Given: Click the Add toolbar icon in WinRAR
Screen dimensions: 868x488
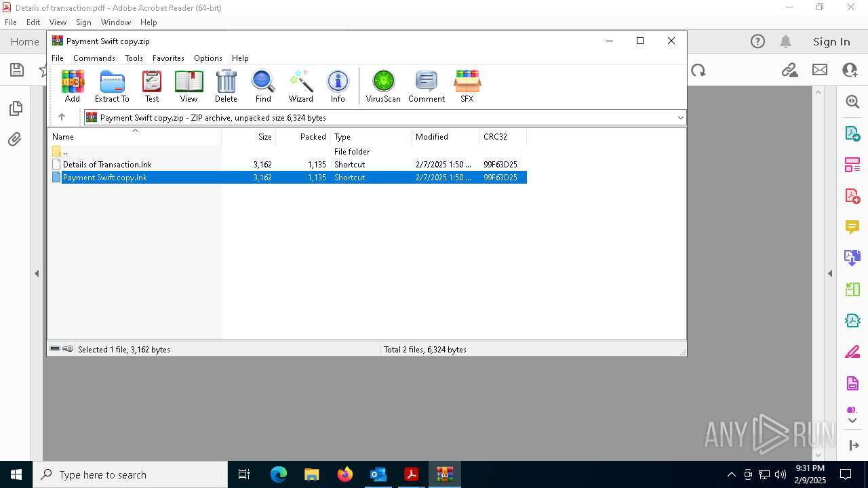Looking at the screenshot, I should 73,86.
